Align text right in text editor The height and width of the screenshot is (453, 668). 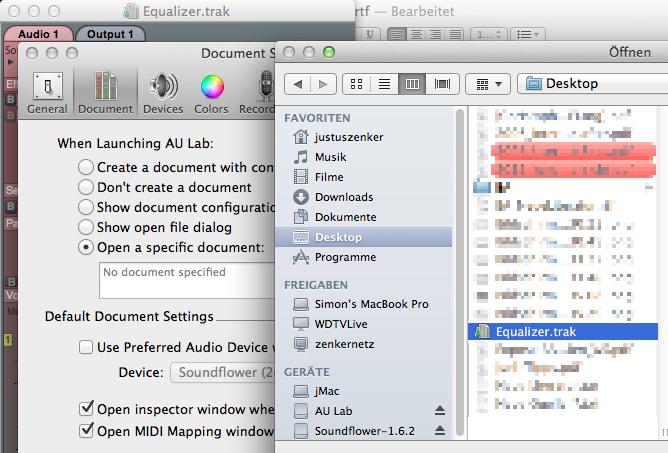[x=435, y=35]
